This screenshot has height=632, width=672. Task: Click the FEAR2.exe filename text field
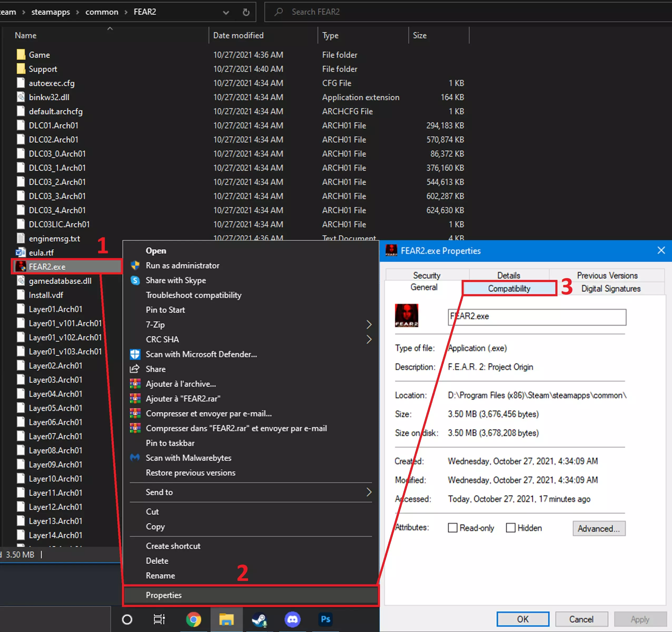point(537,317)
